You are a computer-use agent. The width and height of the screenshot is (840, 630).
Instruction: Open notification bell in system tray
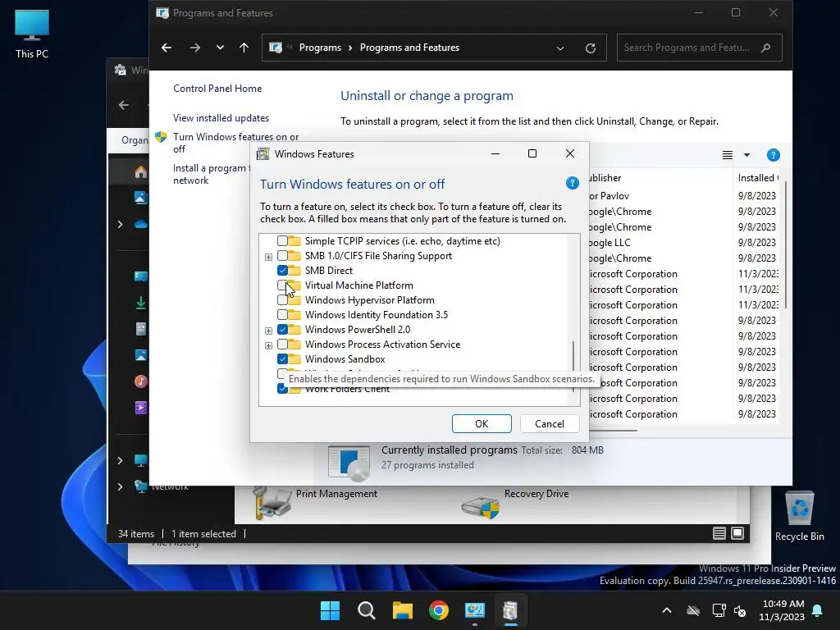click(818, 610)
